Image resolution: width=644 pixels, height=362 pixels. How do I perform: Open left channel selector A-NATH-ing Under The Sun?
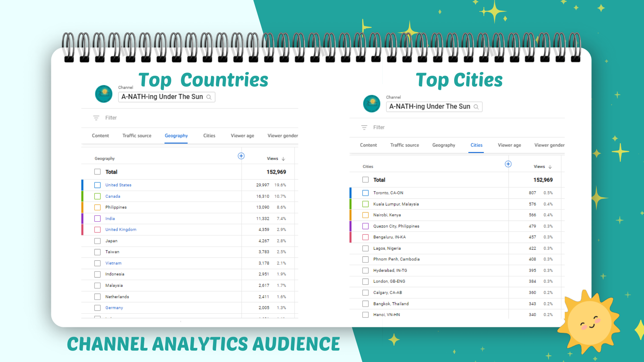click(162, 97)
